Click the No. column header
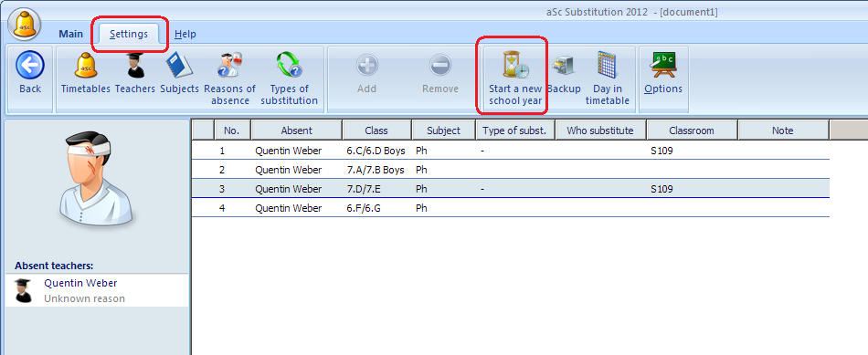Image resolution: width=868 pixels, height=355 pixels. click(x=232, y=131)
